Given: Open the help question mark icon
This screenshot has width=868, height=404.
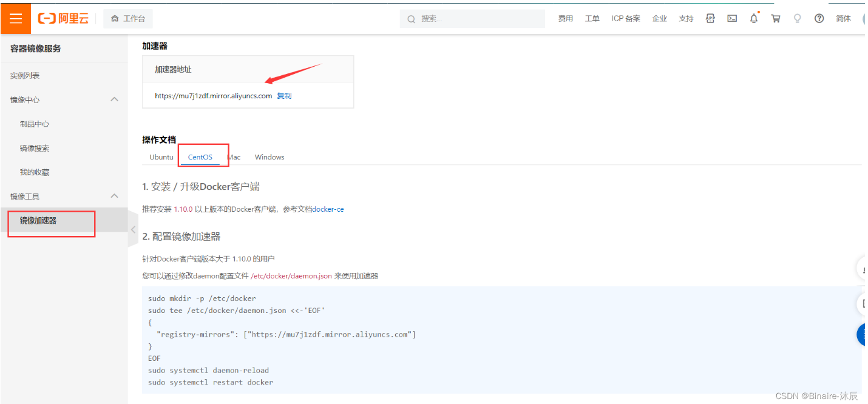Looking at the screenshot, I should (x=819, y=18).
